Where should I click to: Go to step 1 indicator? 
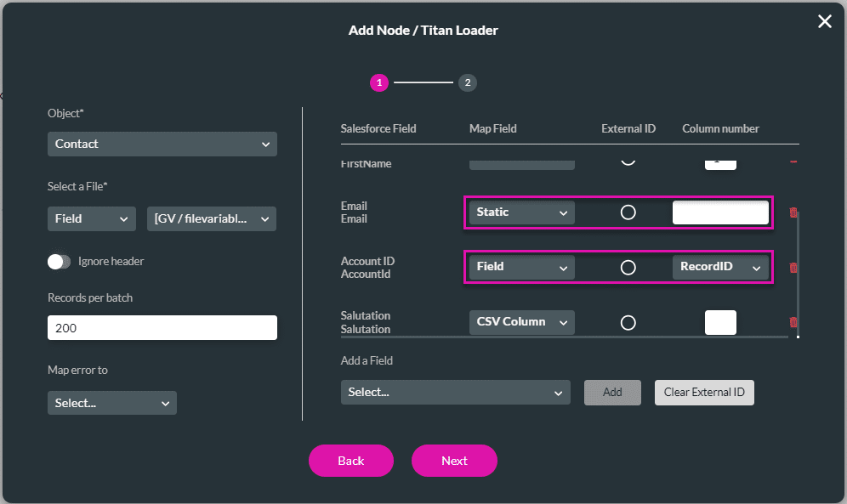378,82
